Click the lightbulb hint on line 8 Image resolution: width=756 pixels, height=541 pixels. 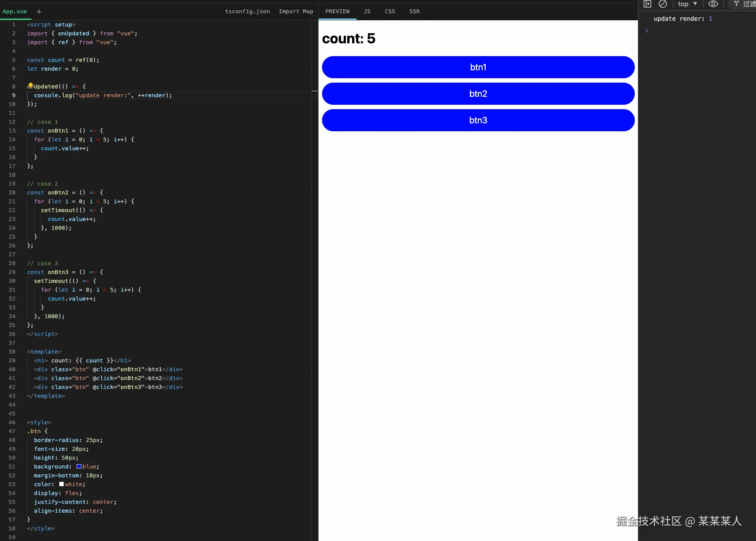(31, 85)
